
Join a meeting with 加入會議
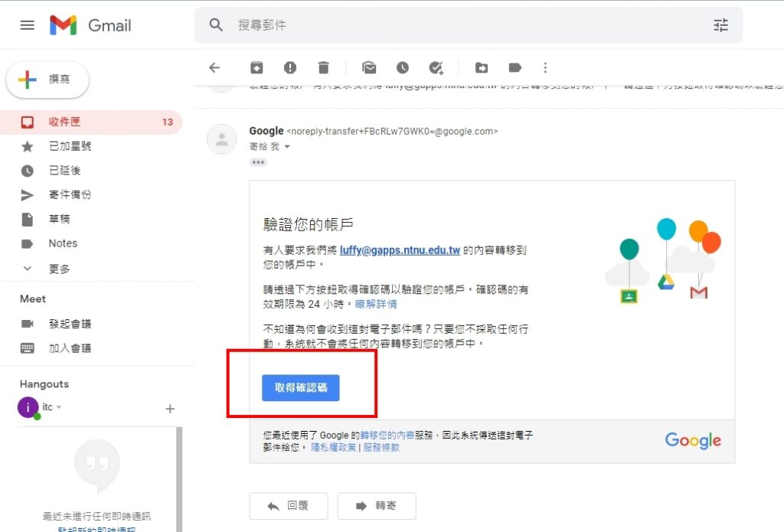tap(70, 348)
